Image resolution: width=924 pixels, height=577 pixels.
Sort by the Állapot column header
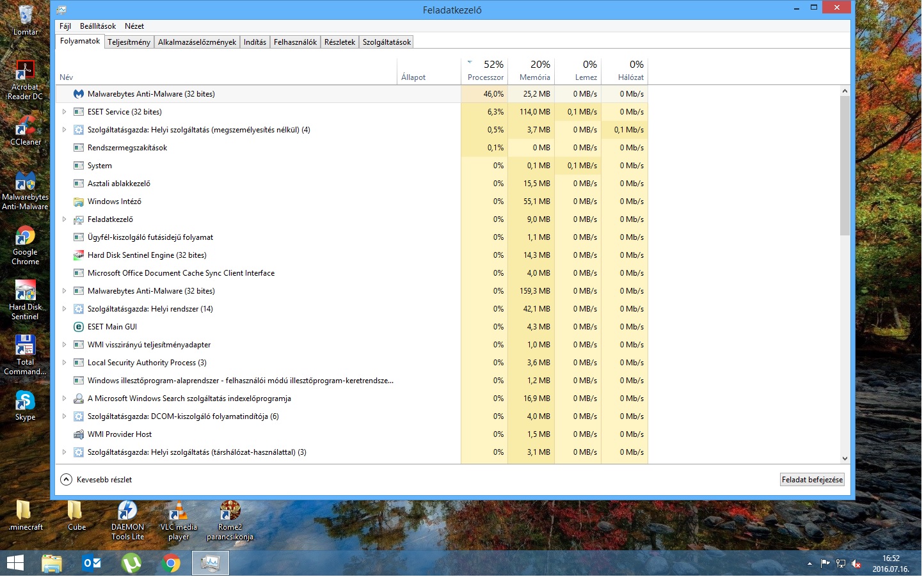(429, 71)
